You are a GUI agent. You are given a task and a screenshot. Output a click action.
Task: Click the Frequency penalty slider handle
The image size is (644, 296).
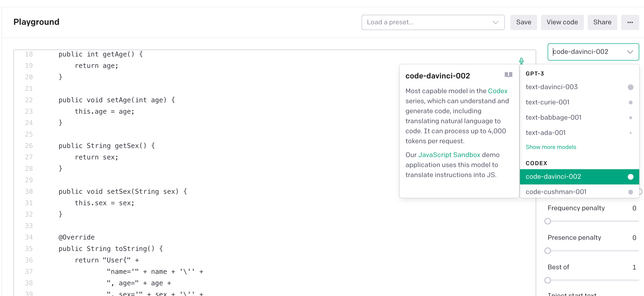coord(547,221)
